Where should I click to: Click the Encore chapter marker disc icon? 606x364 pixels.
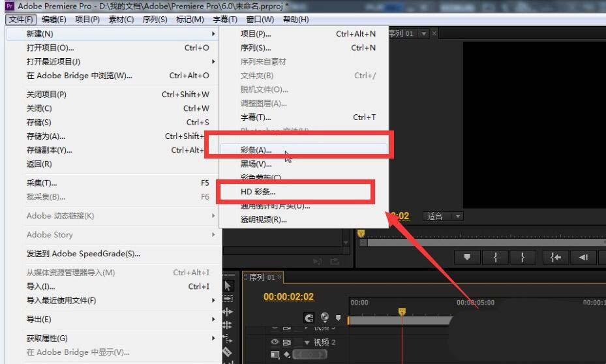coord(325,317)
